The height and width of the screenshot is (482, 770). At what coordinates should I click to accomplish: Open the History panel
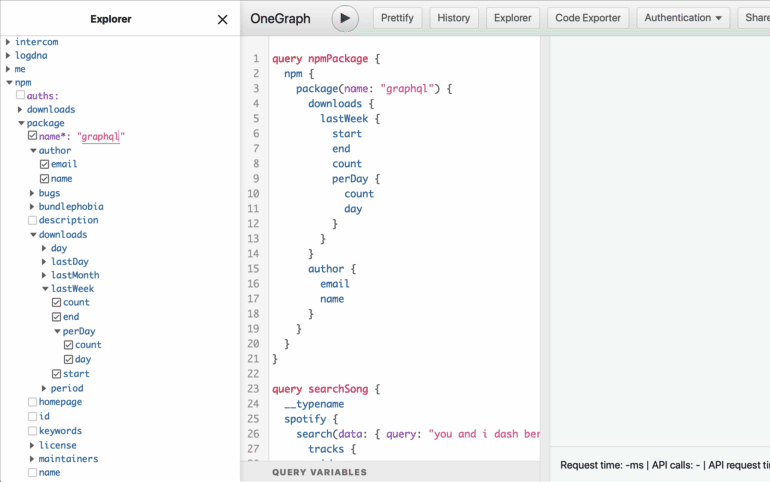coord(453,18)
